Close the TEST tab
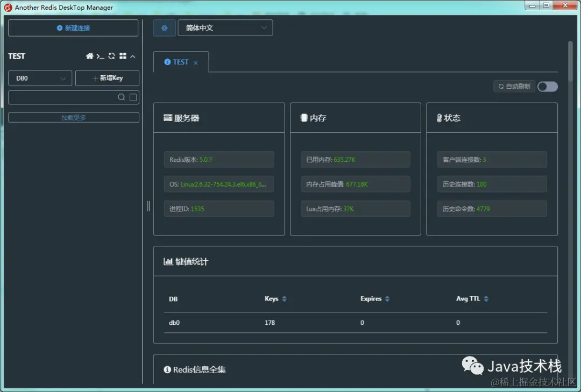581x392 pixels. pyautogui.click(x=196, y=62)
